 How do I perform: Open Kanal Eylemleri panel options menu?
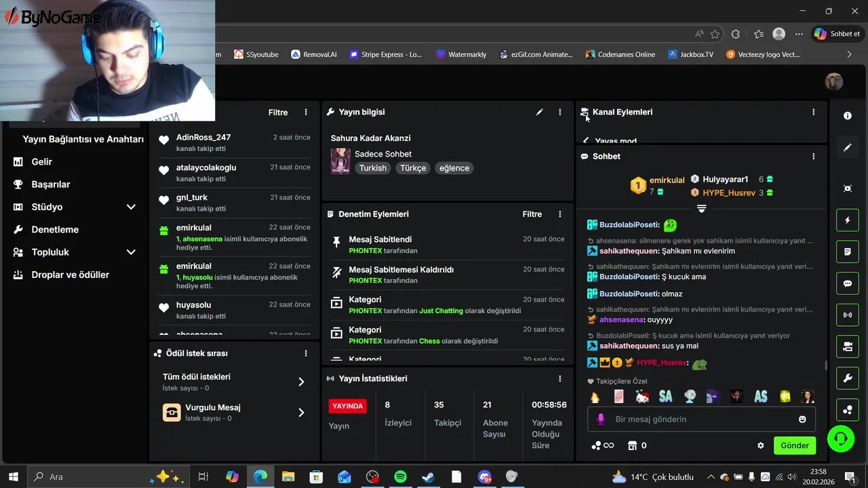813,112
